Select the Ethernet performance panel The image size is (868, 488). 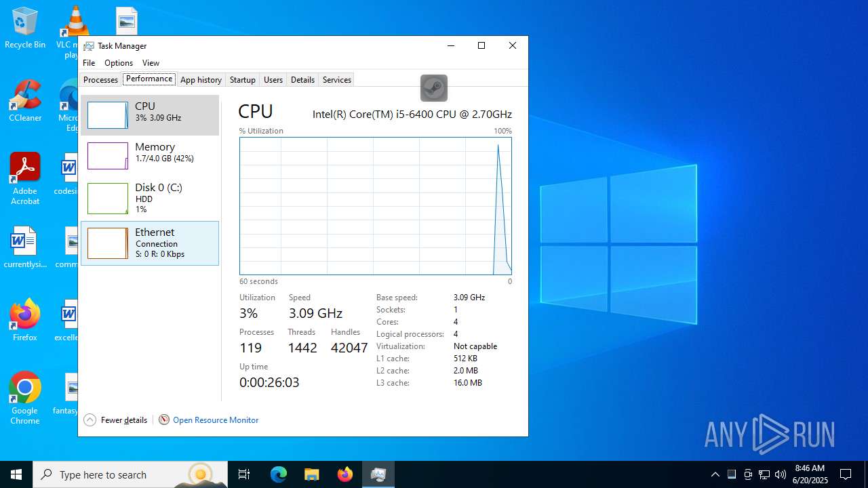[150, 243]
